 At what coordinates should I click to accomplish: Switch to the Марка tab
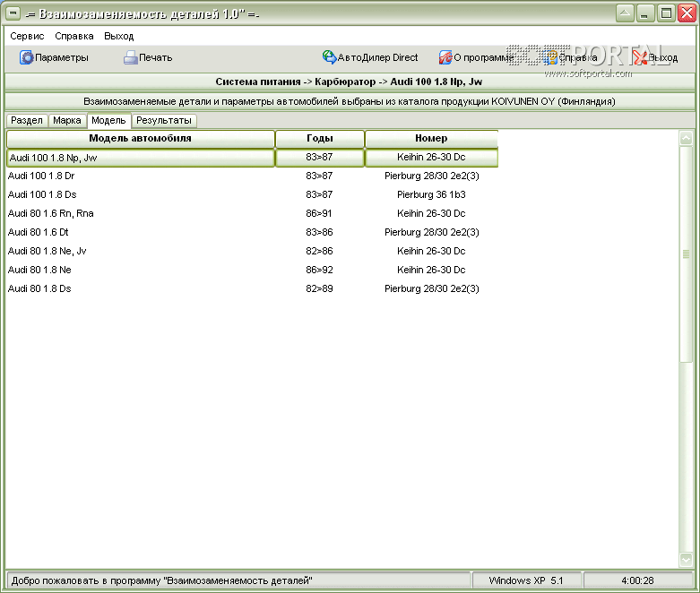point(67,120)
